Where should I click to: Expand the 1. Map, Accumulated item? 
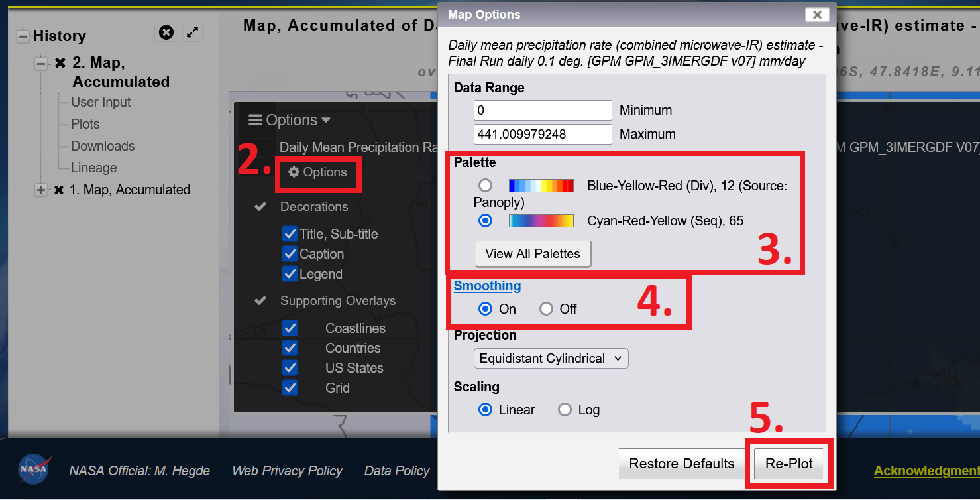41,190
